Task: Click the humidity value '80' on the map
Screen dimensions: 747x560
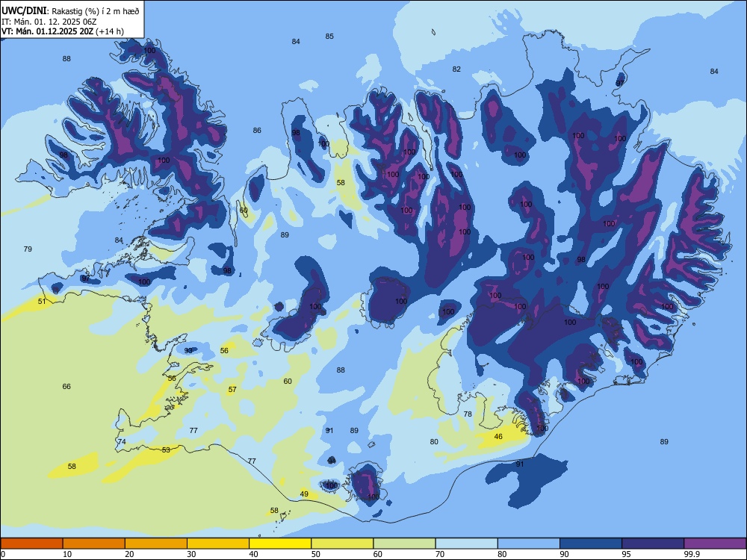Action: pyautogui.click(x=434, y=441)
